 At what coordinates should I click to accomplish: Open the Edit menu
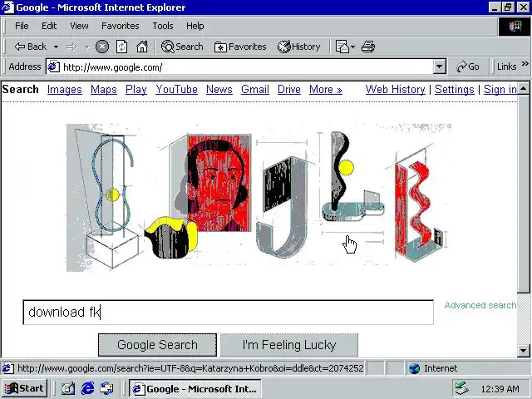click(x=49, y=26)
